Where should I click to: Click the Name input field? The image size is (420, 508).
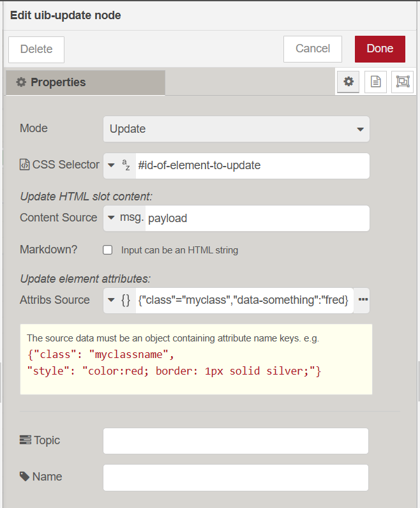236,477
